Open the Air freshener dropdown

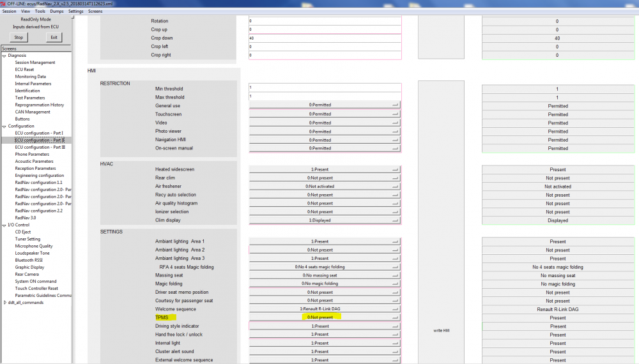[325, 186]
